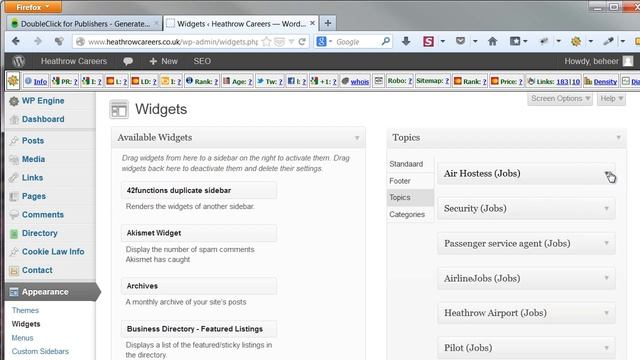
Task: Click the red S toolbar icon
Action: (428, 41)
